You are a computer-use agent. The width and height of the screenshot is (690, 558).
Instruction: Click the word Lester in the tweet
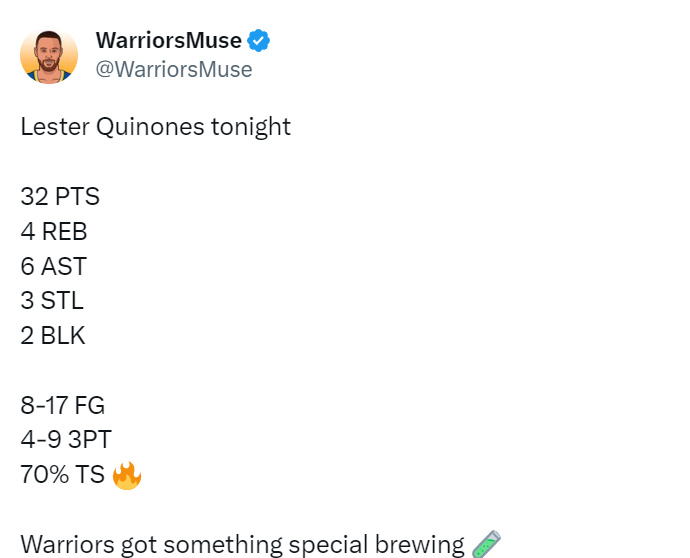tap(52, 127)
